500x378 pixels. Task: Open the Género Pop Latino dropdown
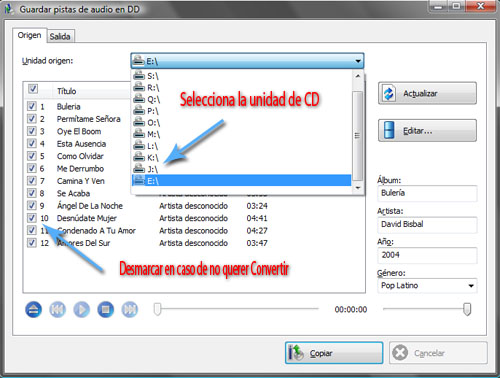(x=471, y=286)
